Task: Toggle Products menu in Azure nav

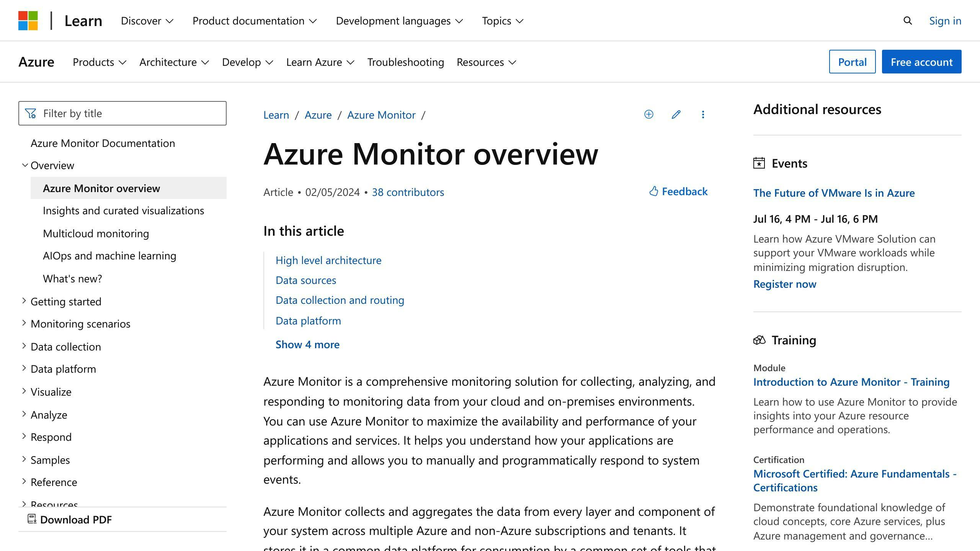Action: pyautogui.click(x=98, y=61)
